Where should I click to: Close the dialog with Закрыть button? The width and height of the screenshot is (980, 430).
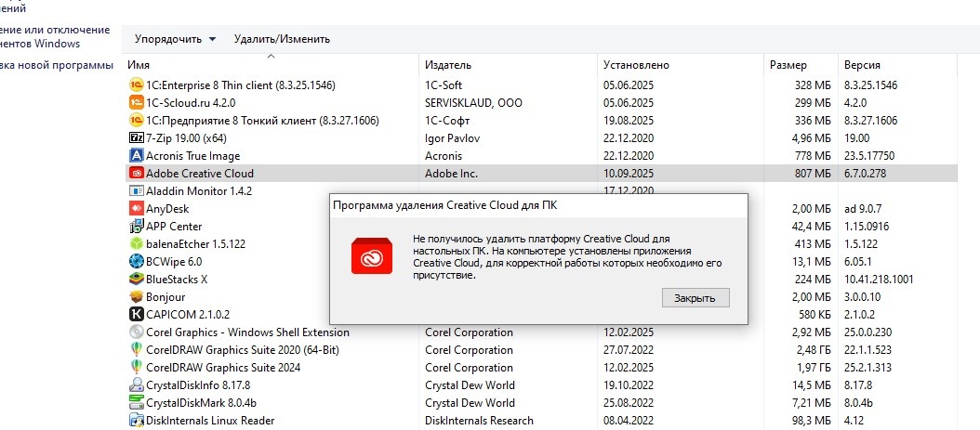pos(695,298)
